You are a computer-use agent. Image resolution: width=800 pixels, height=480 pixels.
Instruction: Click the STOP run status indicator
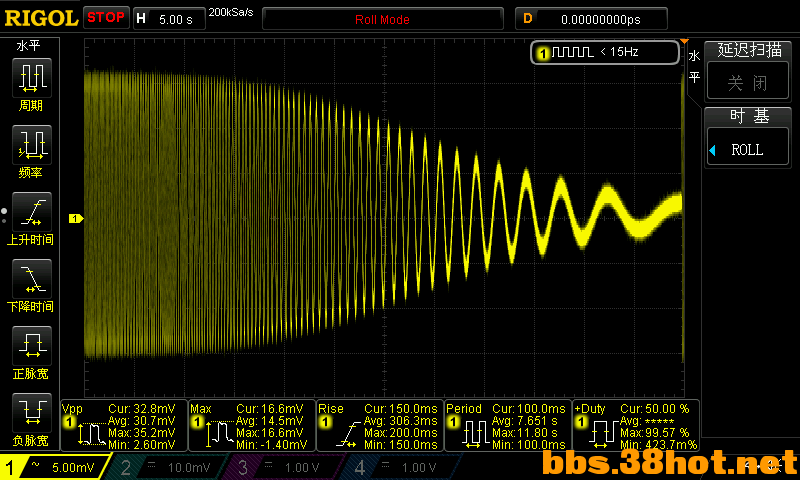(x=106, y=17)
